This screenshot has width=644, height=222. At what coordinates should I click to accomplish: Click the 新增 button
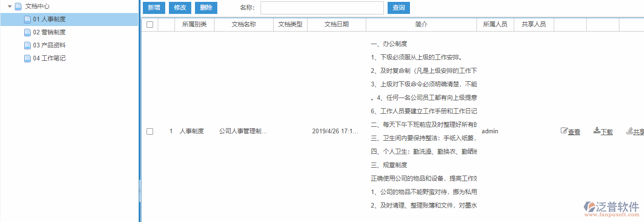(154, 8)
